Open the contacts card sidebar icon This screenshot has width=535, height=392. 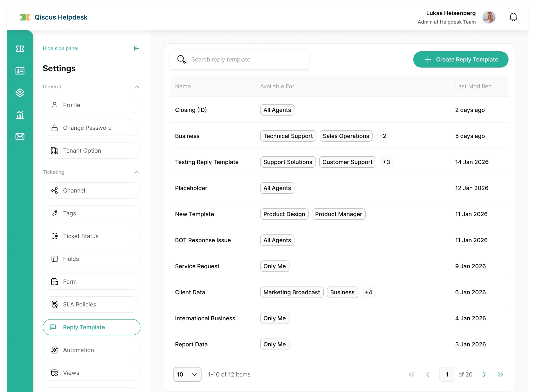[x=20, y=71]
